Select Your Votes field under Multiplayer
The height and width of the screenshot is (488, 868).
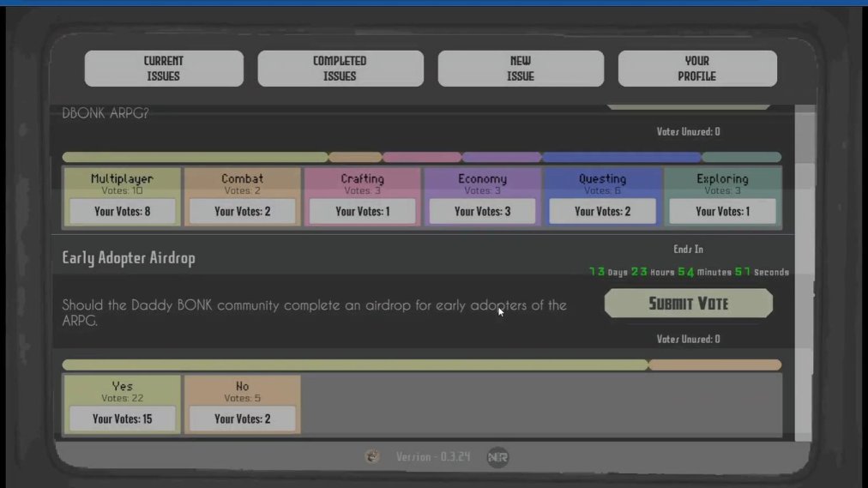[122, 211]
